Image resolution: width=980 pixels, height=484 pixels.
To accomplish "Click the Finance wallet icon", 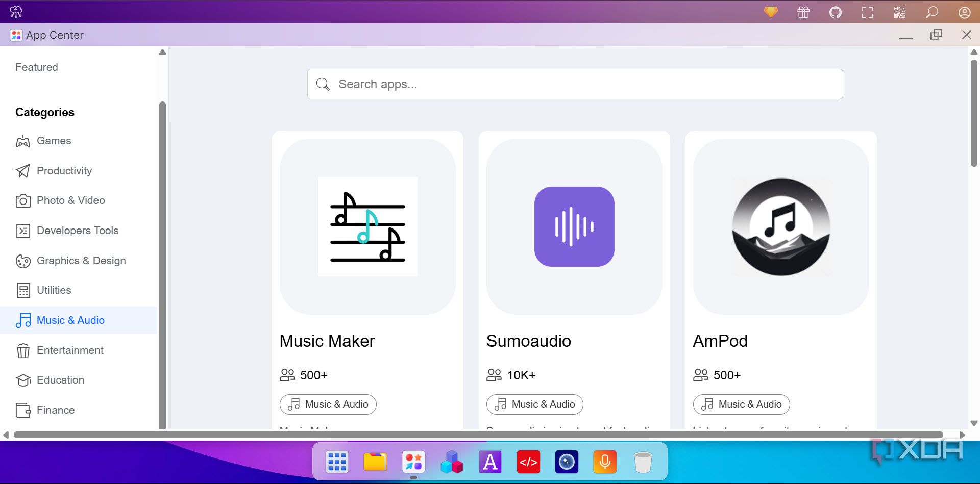I will pyautogui.click(x=23, y=410).
